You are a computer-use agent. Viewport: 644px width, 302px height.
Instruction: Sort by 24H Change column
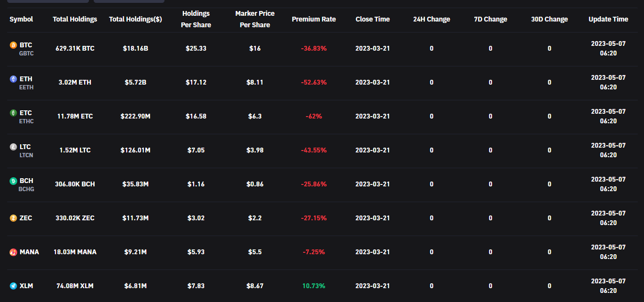point(431,19)
